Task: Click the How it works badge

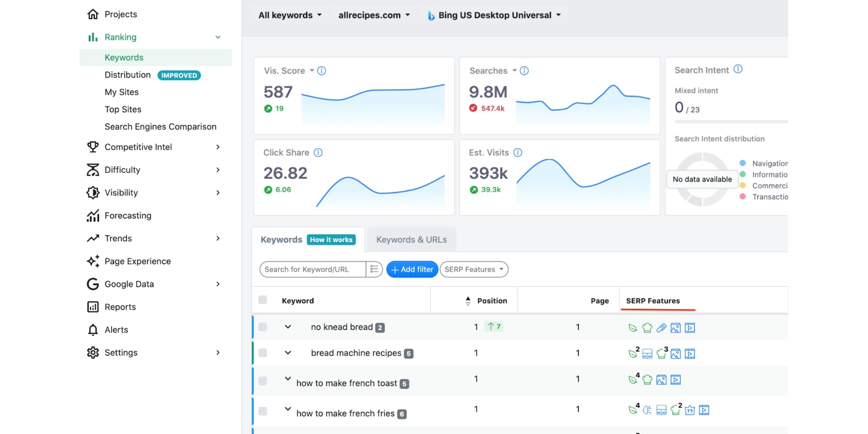Action: click(331, 239)
